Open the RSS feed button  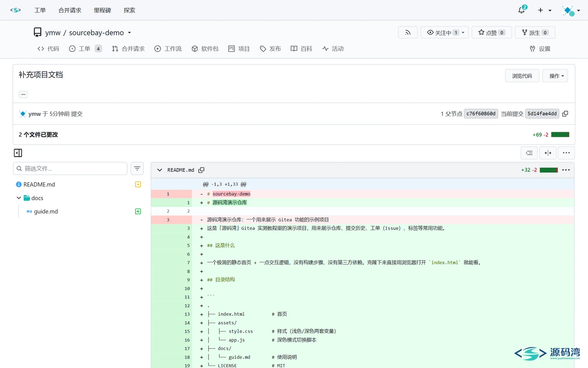[x=408, y=32]
